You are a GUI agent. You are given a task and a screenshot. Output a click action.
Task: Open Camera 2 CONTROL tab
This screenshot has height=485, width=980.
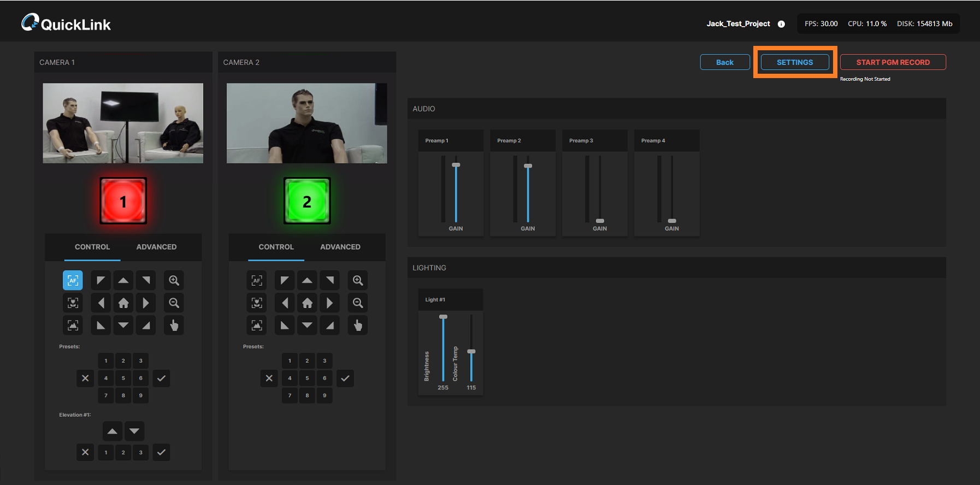point(276,247)
